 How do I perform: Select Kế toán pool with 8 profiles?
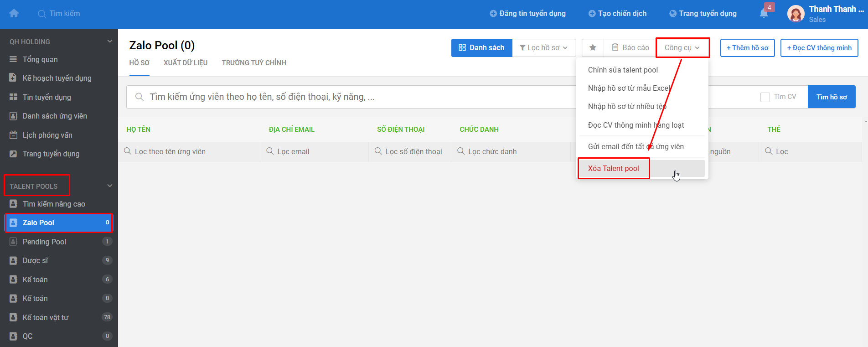pyautogui.click(x=59, y=298)
